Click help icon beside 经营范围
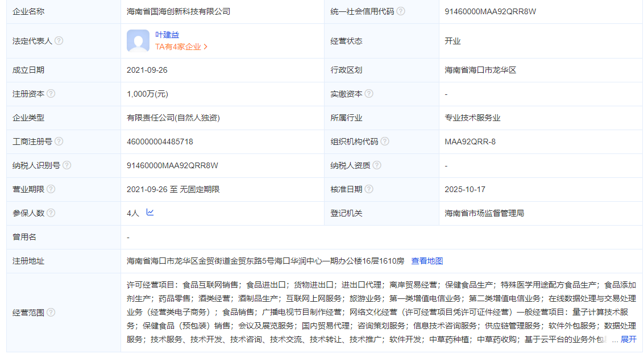Image resolution: width=644 pixels, height=362 pixels. [51, 312]
